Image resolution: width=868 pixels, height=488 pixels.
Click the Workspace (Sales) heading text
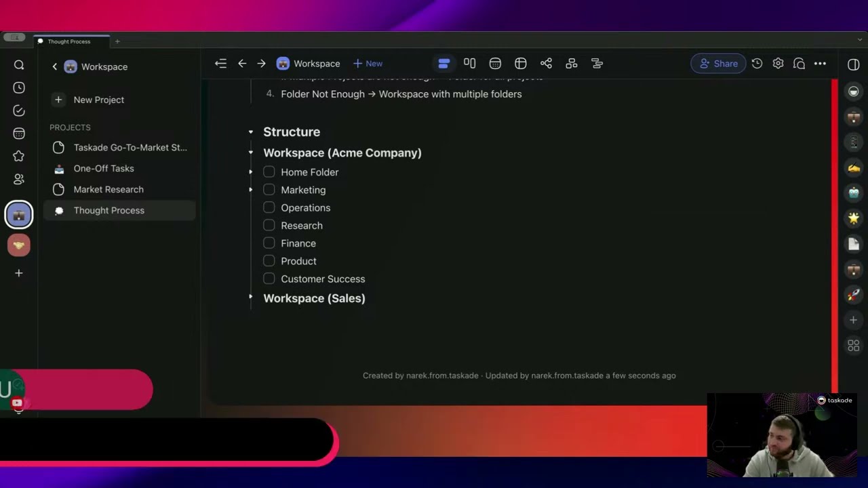pyautogui.click(x=314, y=298)
